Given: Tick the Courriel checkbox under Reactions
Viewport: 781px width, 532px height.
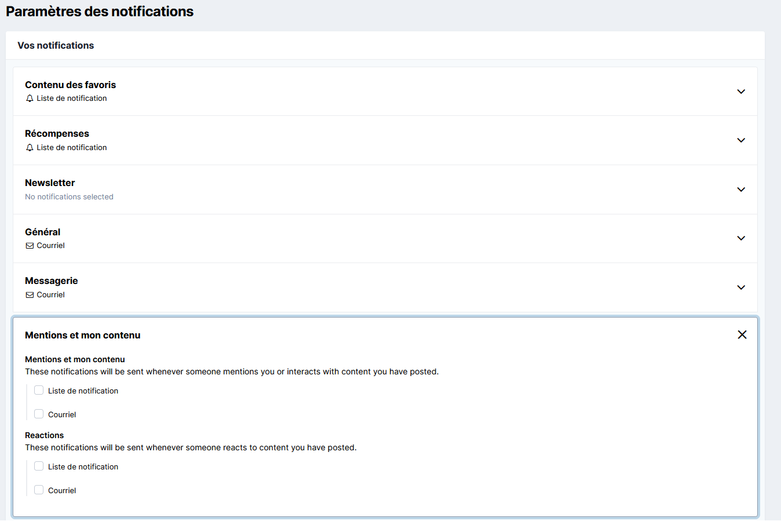Looking at the screenshot, I should (39, 490).
